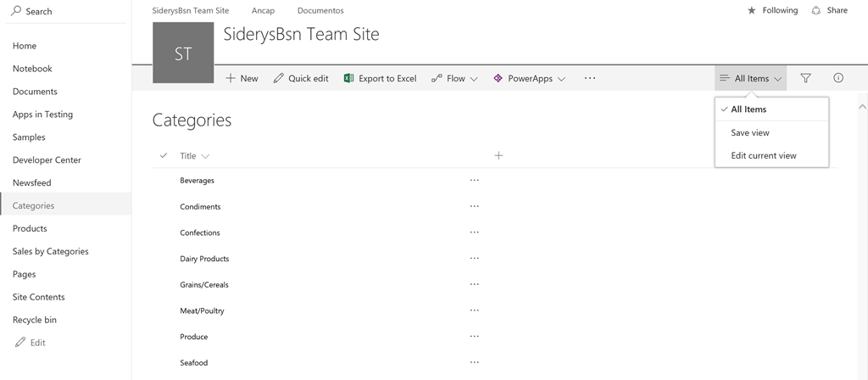Open Developer Center sidebar link
Screen dimensions: 868x380
(x=47, y=159)
